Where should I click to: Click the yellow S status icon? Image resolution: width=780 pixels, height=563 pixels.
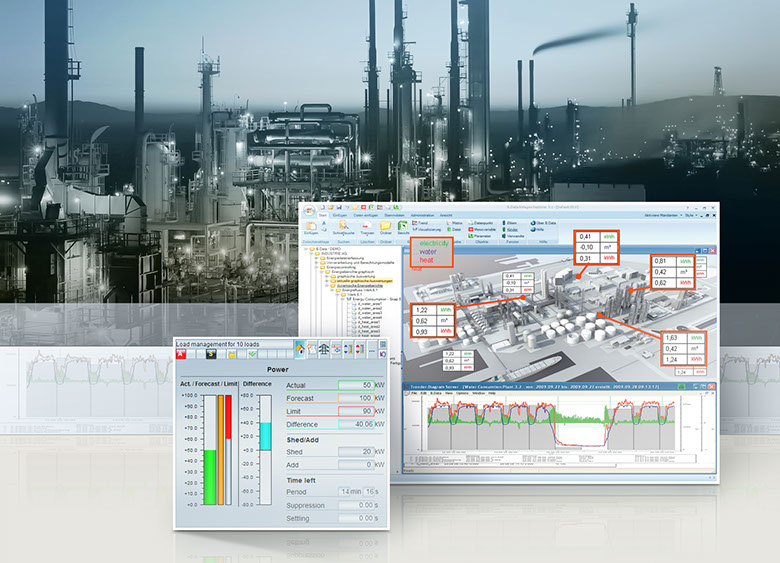[212, 353]
